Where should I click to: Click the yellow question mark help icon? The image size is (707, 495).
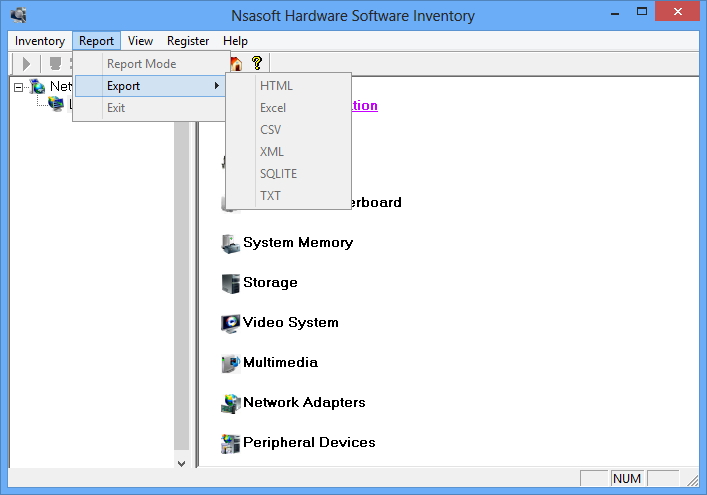(257, 63)
